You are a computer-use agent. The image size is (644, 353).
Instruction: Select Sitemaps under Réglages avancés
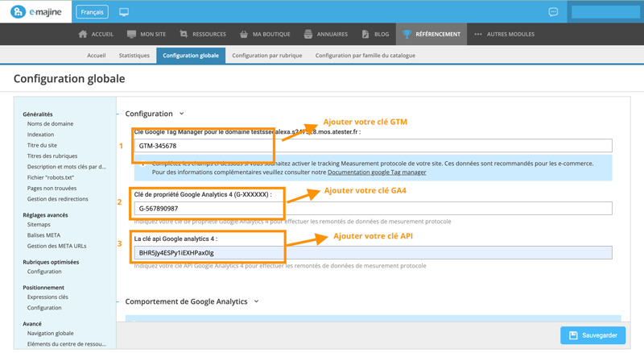point(39,225)
